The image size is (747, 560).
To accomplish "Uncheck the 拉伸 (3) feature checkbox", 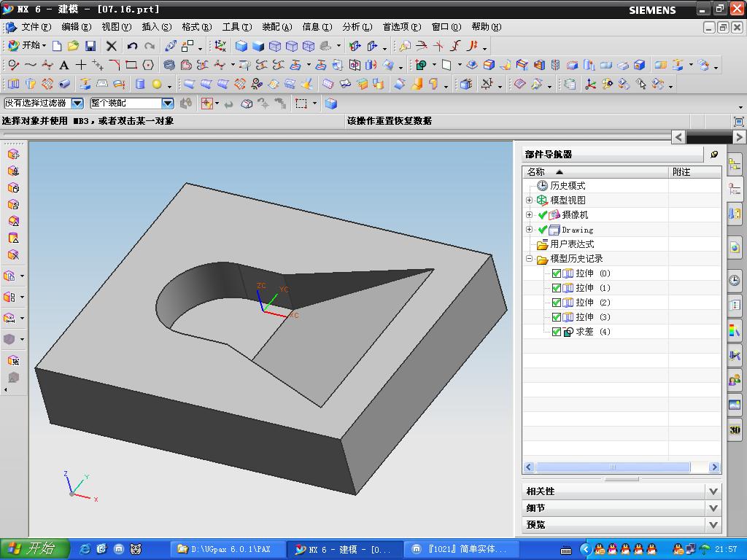I will point(556,317).
